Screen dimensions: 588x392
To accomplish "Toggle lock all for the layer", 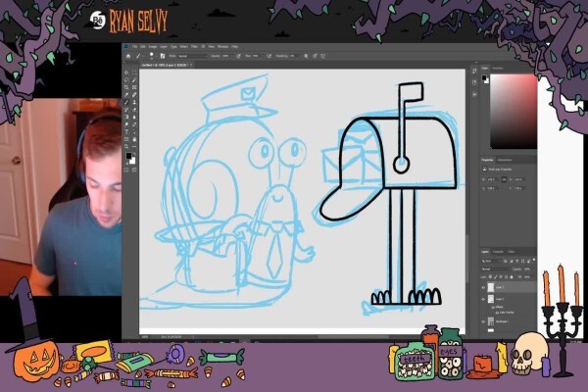I will click(512, 276).
